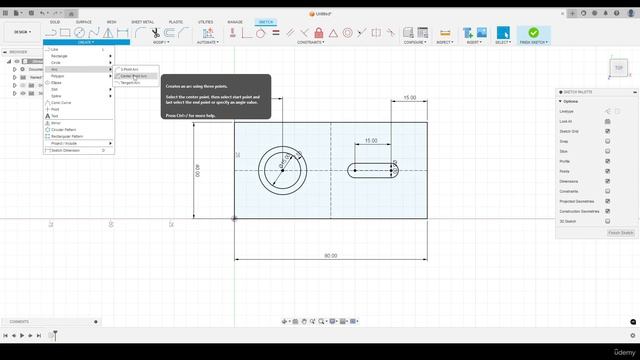Apply the Symmetry constraint icon
Screen dimensions: 640x360
[376, 33]
